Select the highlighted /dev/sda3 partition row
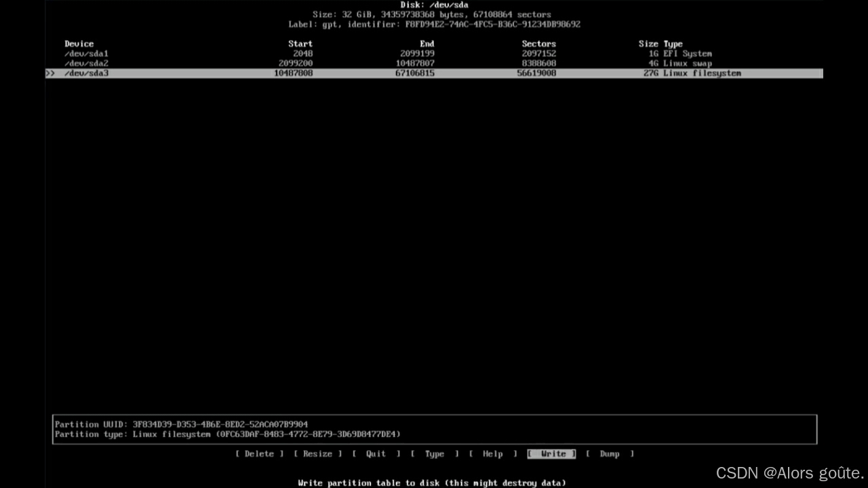Screen dimensions: 868x488 (x=86, y=73)
